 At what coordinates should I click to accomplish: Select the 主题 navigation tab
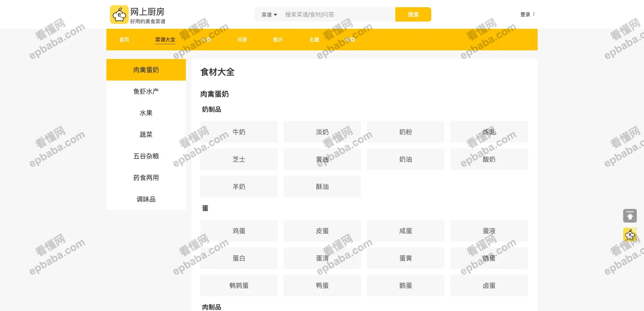click(314, 40)
